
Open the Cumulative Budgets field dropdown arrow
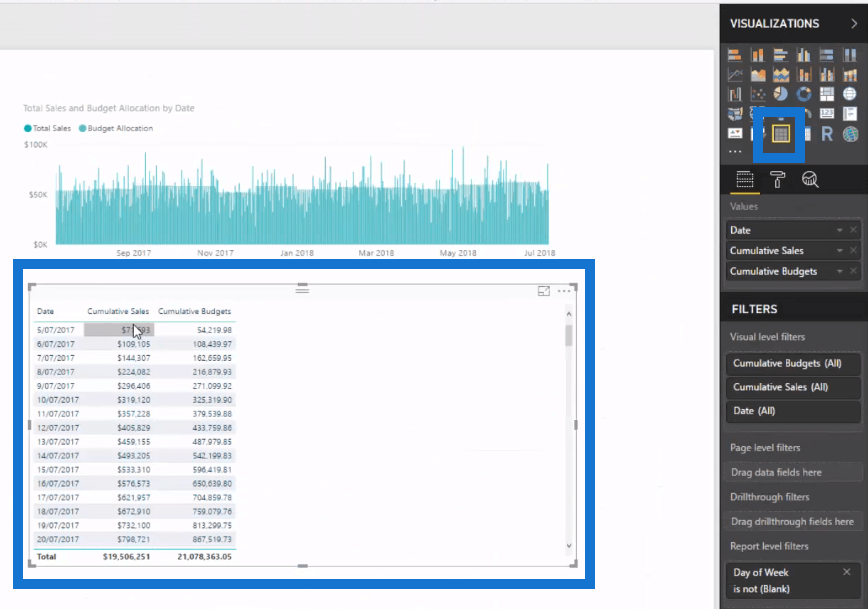point(840,271)
